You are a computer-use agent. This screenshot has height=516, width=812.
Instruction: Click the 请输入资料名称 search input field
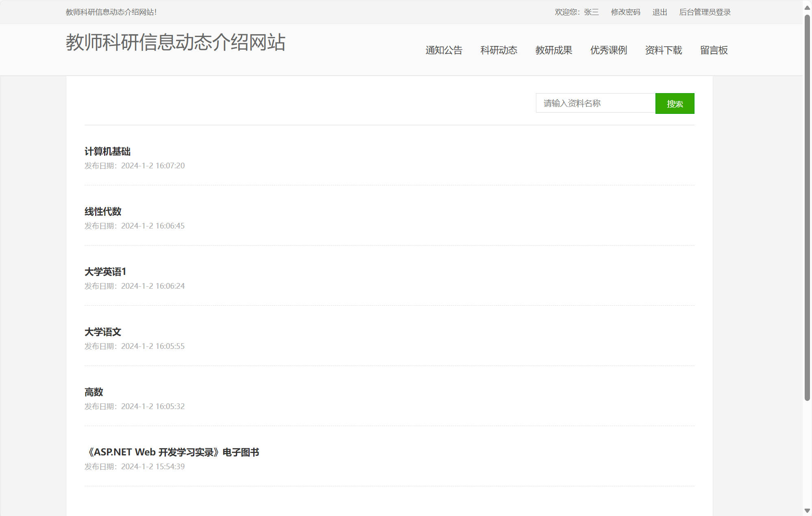tap(595, 103)
